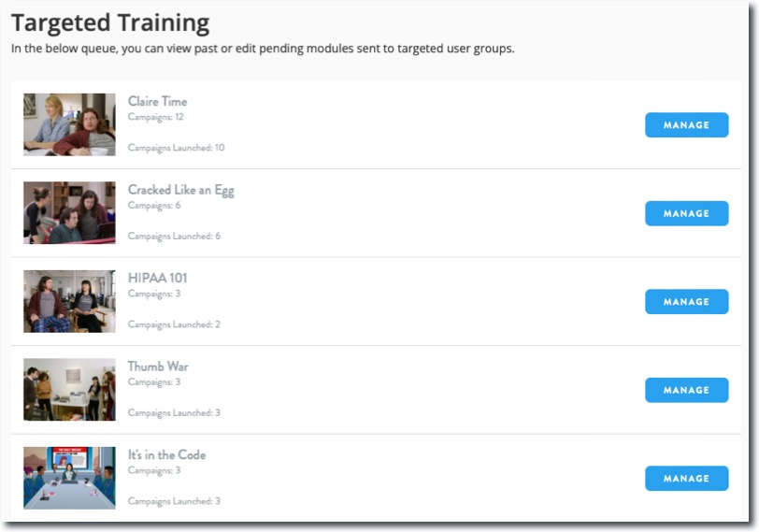Viewport: 759px width, 532px height.
Task: Select the It's in the Code title
Action: (x=166, y=454)
